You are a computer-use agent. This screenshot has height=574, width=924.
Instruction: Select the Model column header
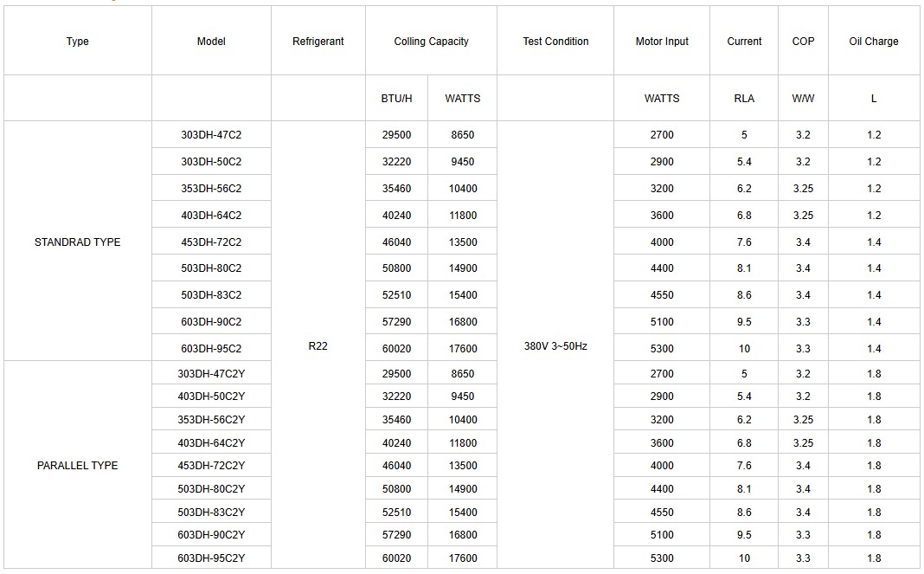pos(211,42)
